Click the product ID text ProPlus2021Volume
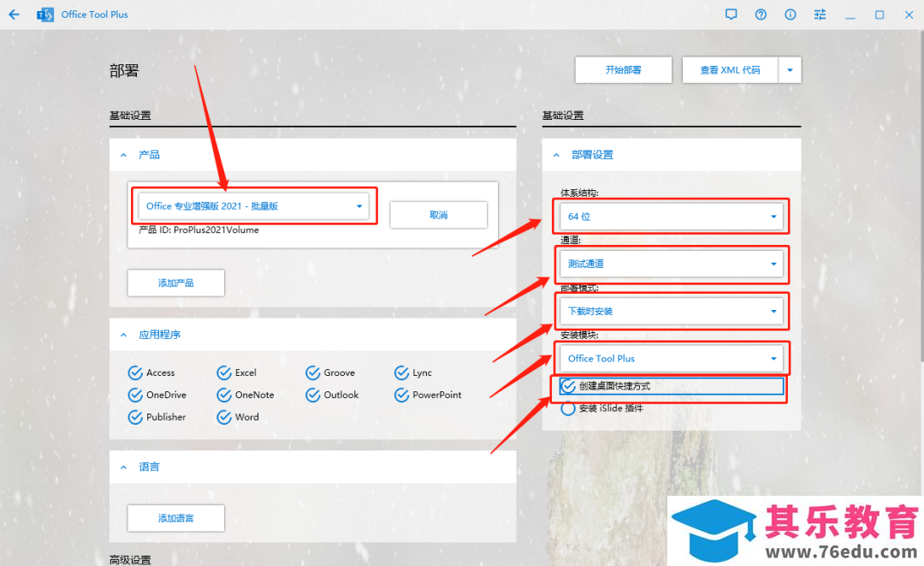The height and width of the screenshot is (566, 924). click(x=216, y=230)
